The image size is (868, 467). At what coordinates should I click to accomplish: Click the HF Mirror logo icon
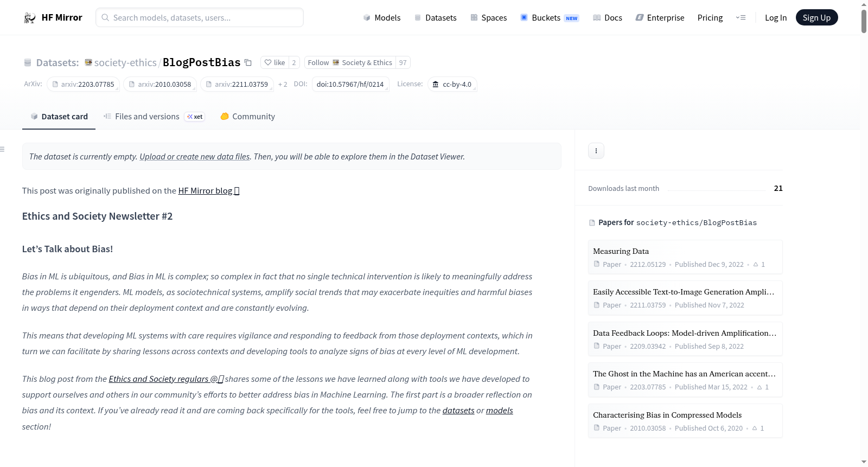(30, 18)
